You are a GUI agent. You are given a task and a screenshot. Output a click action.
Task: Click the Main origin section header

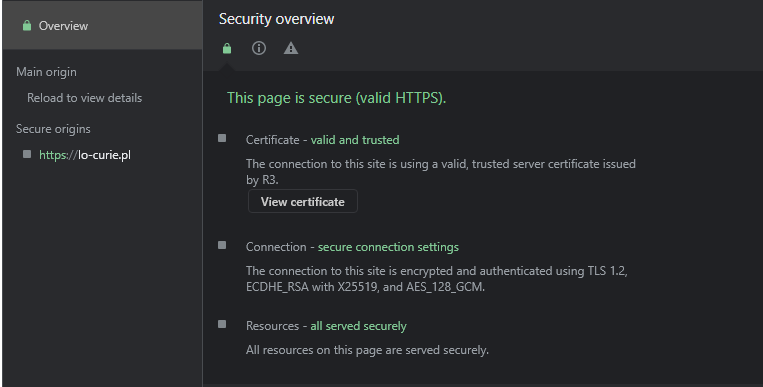pyautogui.click(x=46, y=72)
